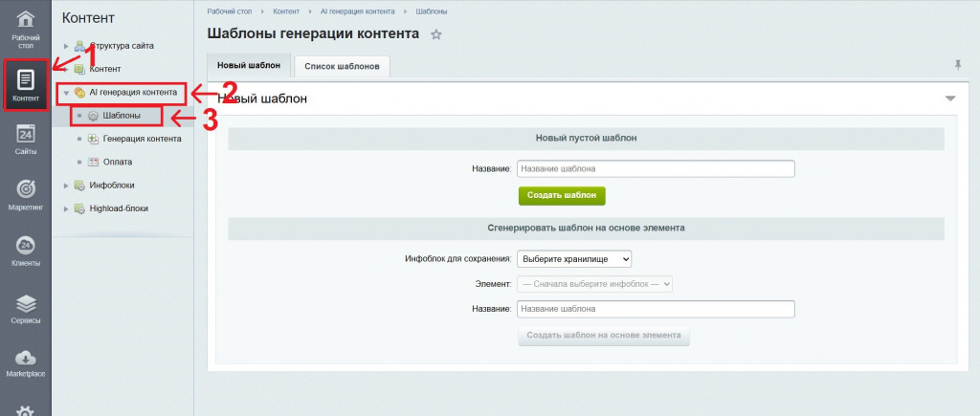Expand the Инфоблоки tree node

[x=66, y=186]
